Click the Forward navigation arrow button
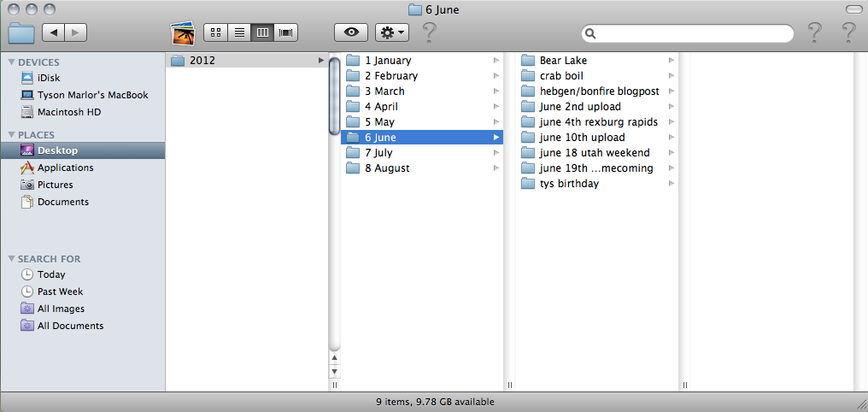868x412 pixels. (76, 32)
